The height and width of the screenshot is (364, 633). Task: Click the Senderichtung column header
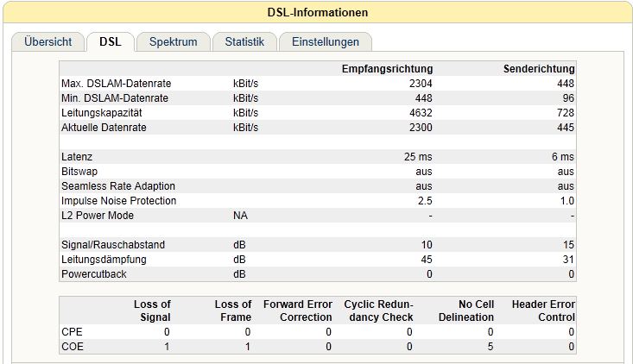[x=539, y=69]
